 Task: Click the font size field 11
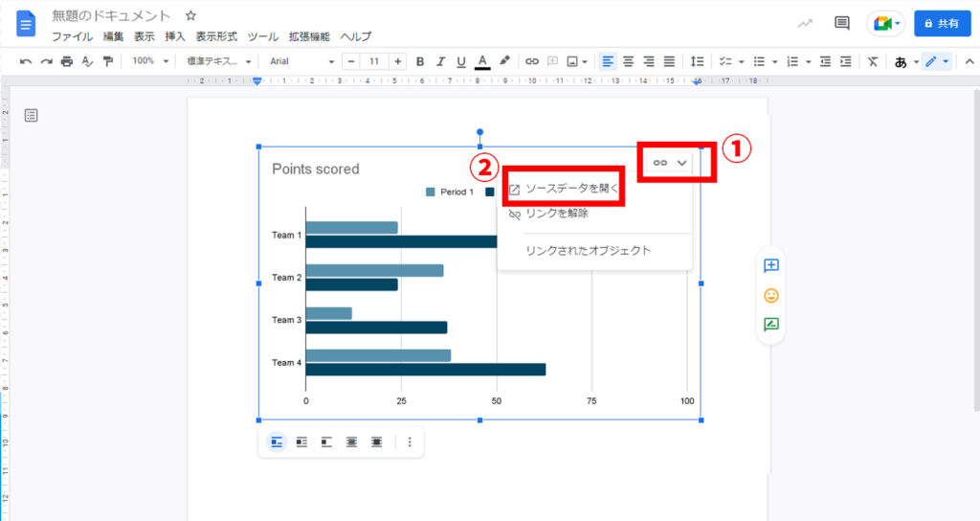[x=374, y=61]
